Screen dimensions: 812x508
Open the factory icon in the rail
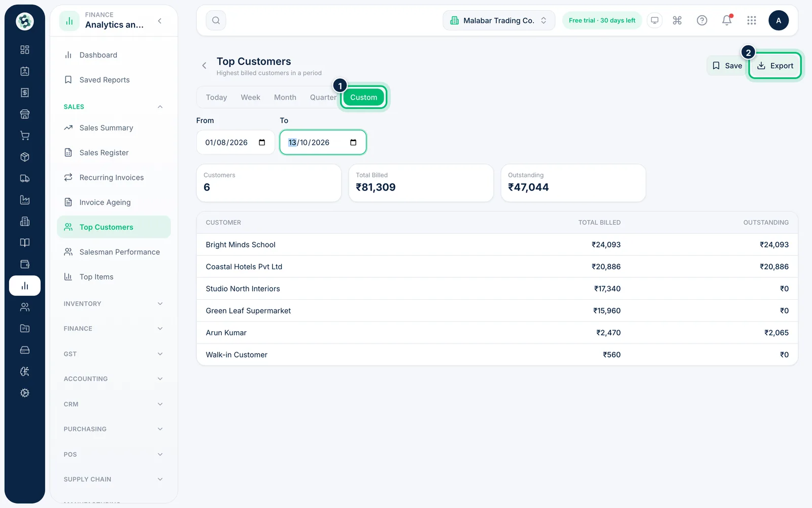point(24,200)
